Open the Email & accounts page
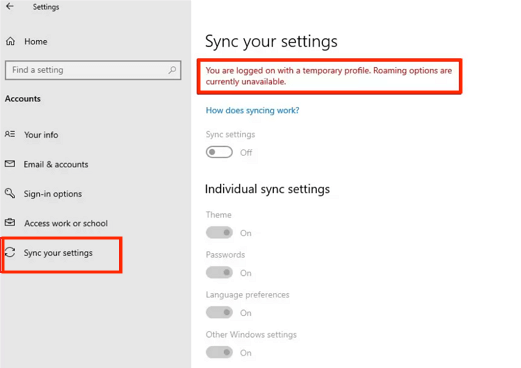This screenshot has width=521, height=368. click(56, 164)
